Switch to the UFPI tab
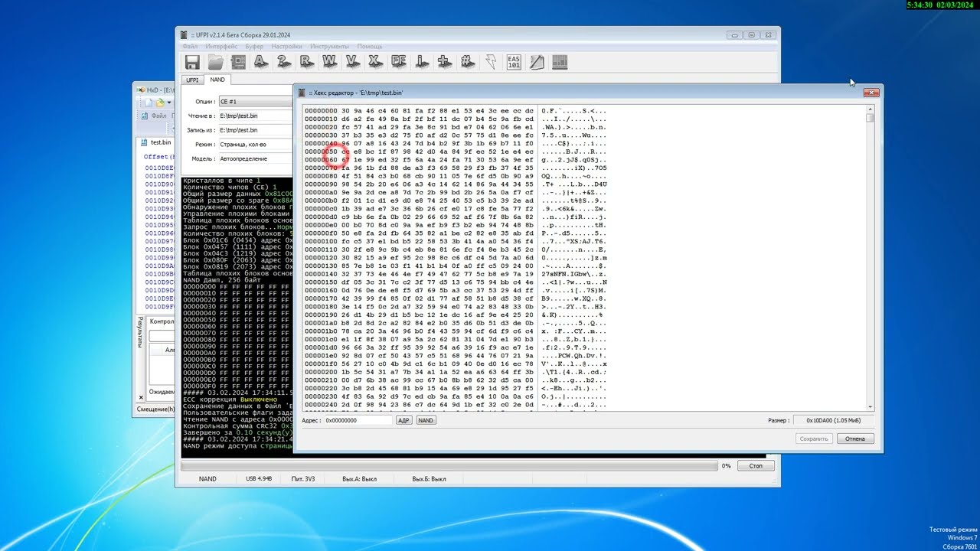The width and height of the screenshot is (980, 551). tap(192, 80)
